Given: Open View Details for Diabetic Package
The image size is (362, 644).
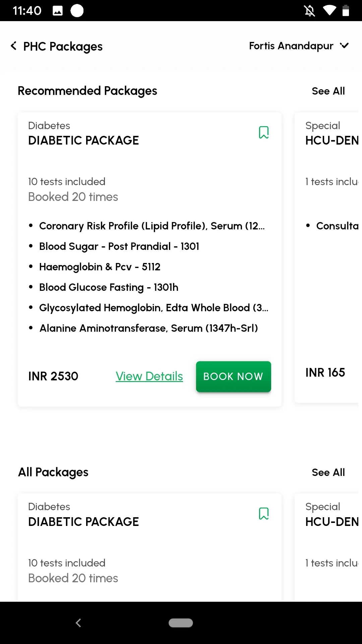Looking at the screenshot, I should point(149,376).
